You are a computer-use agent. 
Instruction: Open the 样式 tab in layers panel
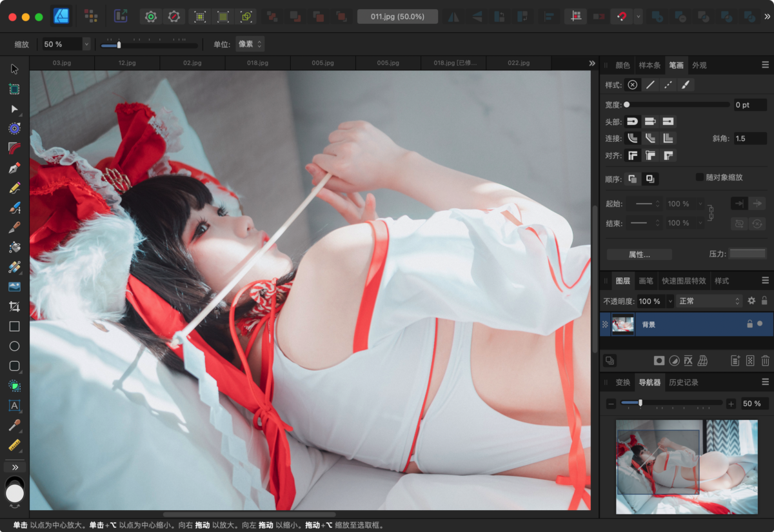tap(722, 281)
